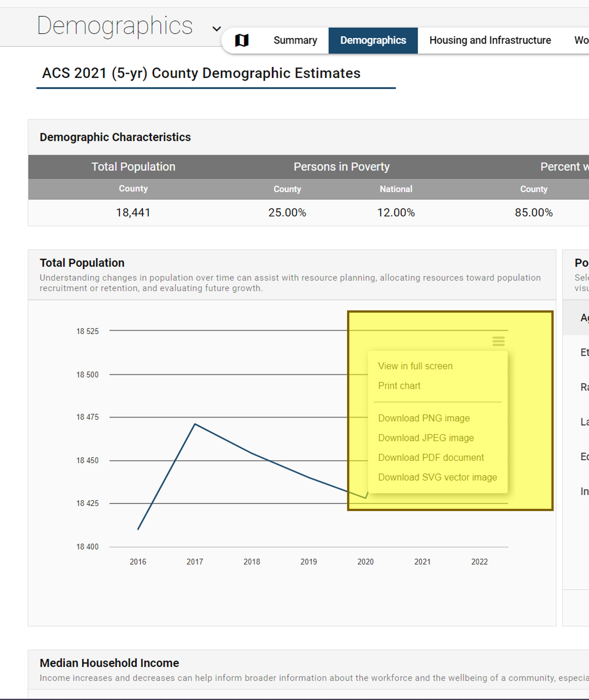This screenshot has width=589, height=700.
Task: Click county poverty value 25.00%
Action: (287, 212)
